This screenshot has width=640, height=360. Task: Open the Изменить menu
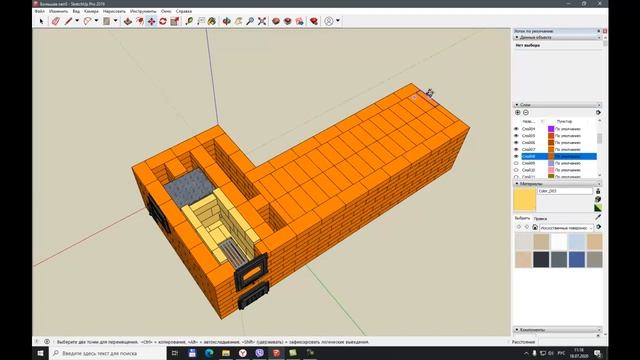pos(58,11)
